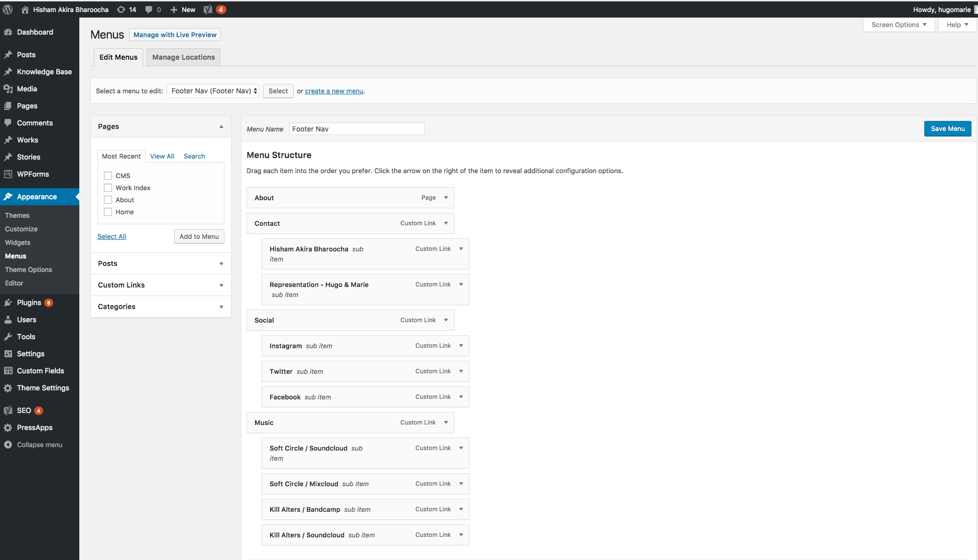978x560 pixels.
Task: Expand the Instagram sub item options
Action: pos(461,346)
